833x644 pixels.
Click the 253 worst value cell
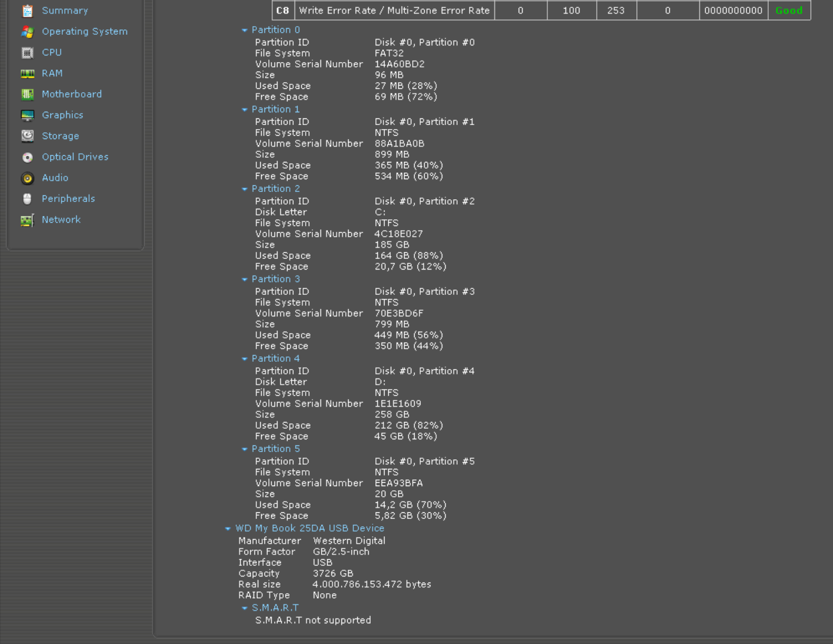pyautogui.click(x=616, y=11)
